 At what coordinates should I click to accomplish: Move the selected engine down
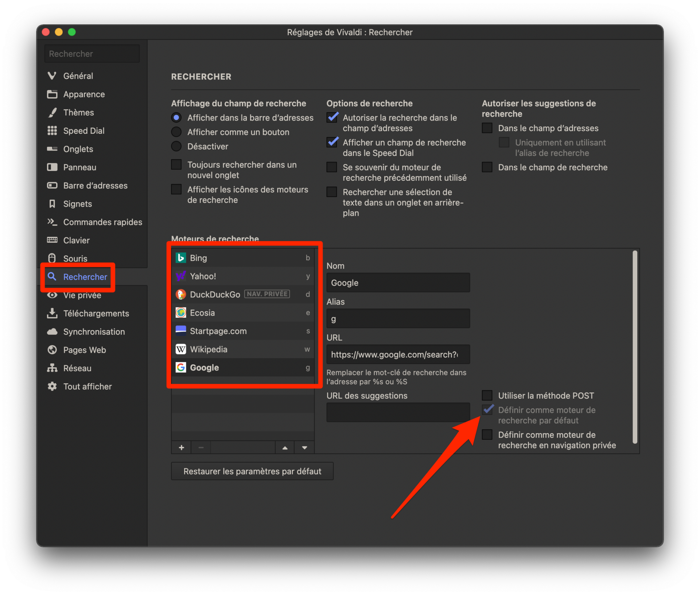(x=304, y=447)
